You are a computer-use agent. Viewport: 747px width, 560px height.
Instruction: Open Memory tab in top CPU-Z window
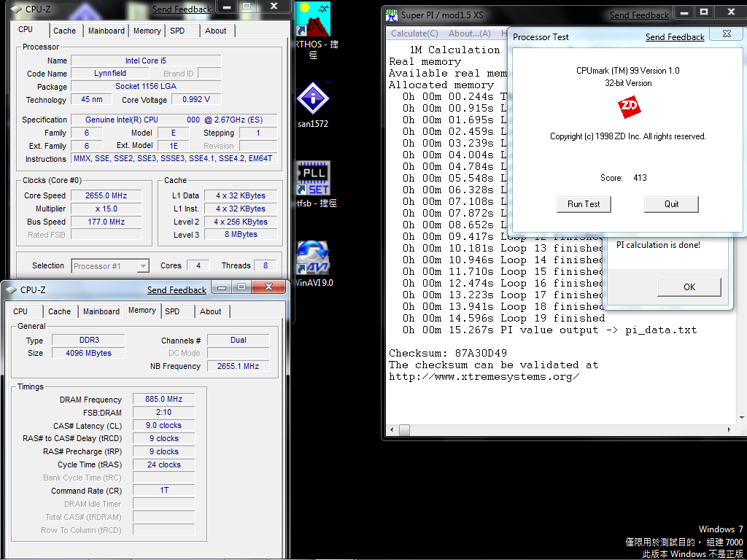(x=147, y=31)
